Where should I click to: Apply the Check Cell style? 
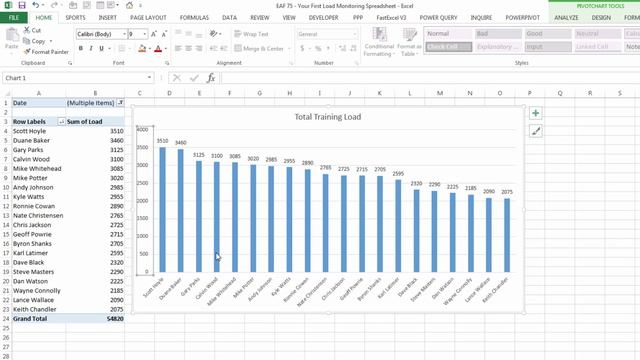pyautogui.click(x=449, y=47)
